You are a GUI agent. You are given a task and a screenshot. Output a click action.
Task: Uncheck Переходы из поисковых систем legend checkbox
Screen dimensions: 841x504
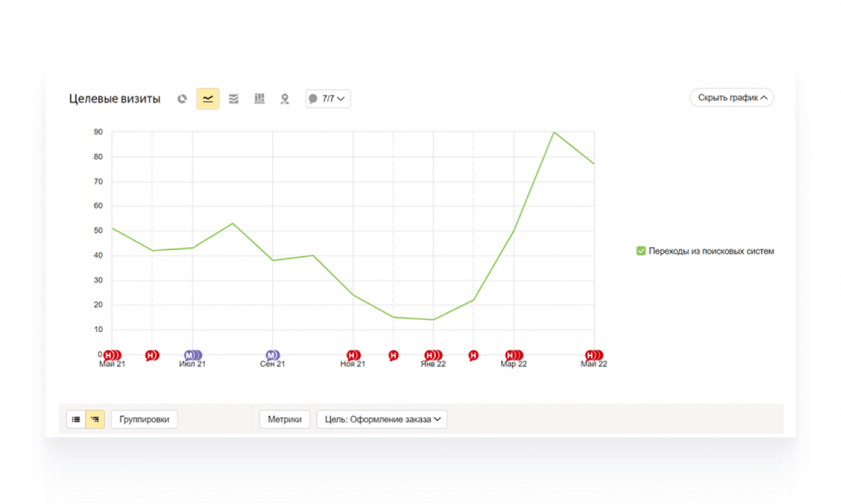(641, 251)
